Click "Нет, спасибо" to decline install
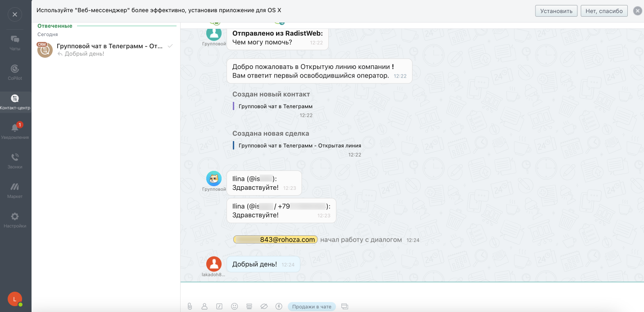 pyautogui.click(x=604, y=11)
